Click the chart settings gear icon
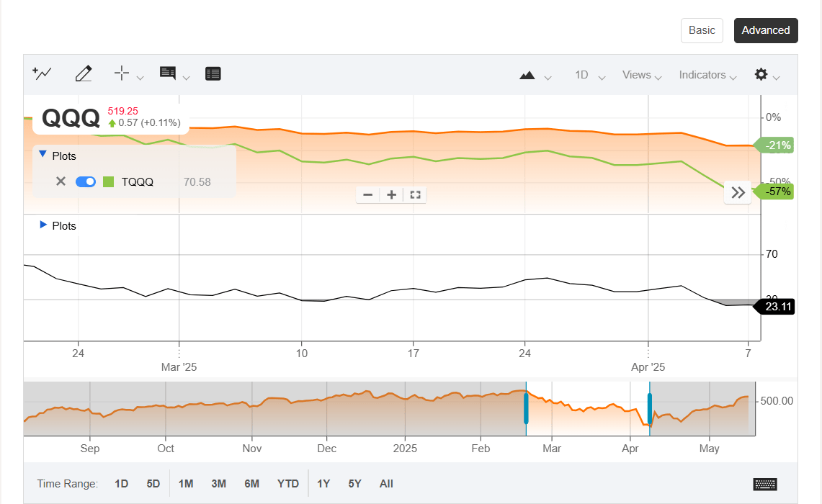Image resolution: width=822 pixels, height=504 pixels. [x=761, y=74]
